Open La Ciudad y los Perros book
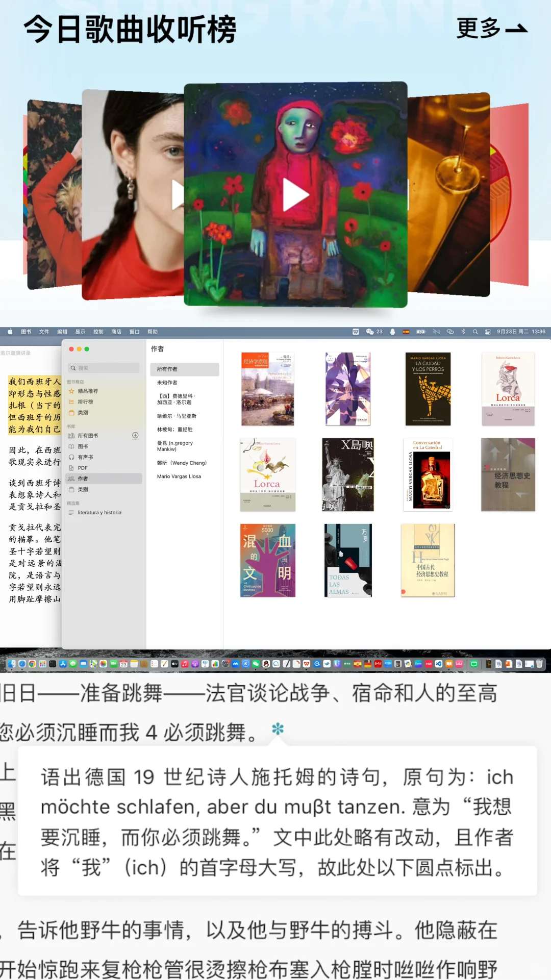551x980 pixels. coord(428,389)
